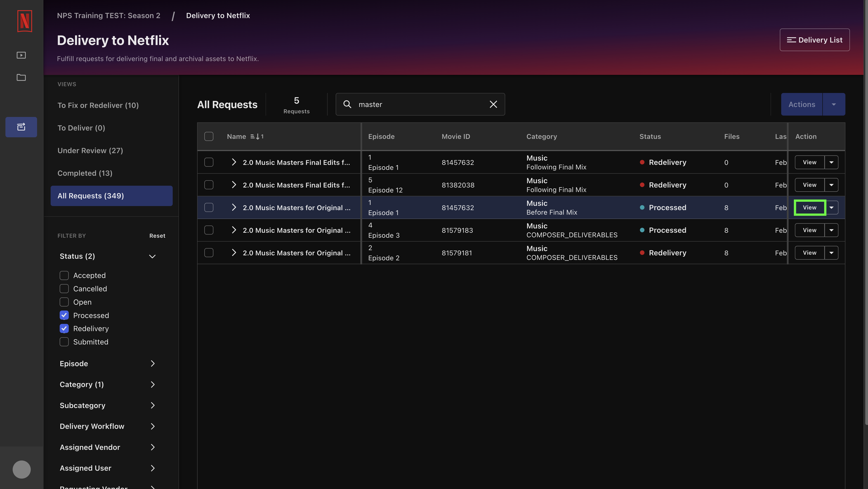The height and width of the screenshot is (489, 868).
Task: Click the Name column sort icon
Action: point(257,137)
